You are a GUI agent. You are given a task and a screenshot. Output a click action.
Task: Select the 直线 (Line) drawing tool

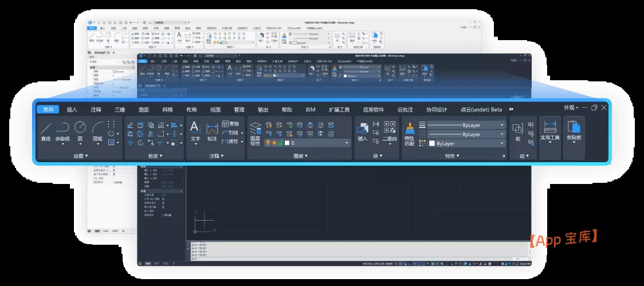tap(46, 131)
